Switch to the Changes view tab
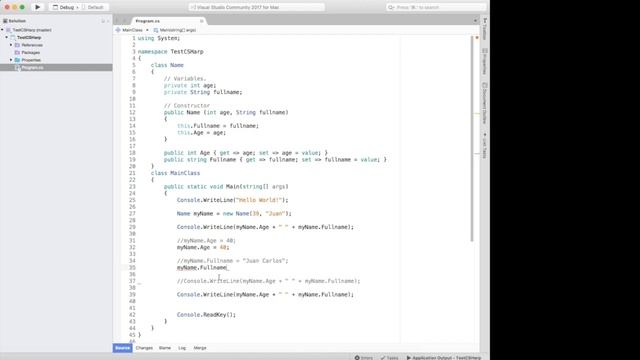640x360 pixels. (144, 348)
